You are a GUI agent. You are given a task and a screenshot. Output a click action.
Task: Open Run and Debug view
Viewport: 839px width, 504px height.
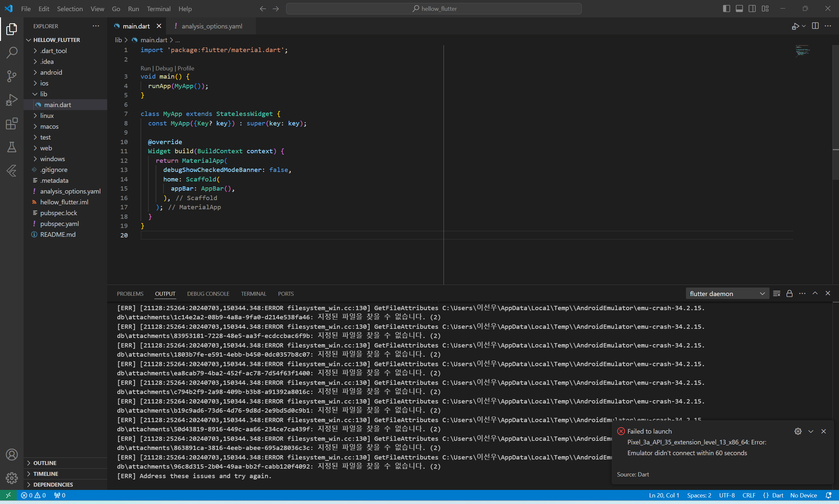pyautogui.click(x=11, y=100)
